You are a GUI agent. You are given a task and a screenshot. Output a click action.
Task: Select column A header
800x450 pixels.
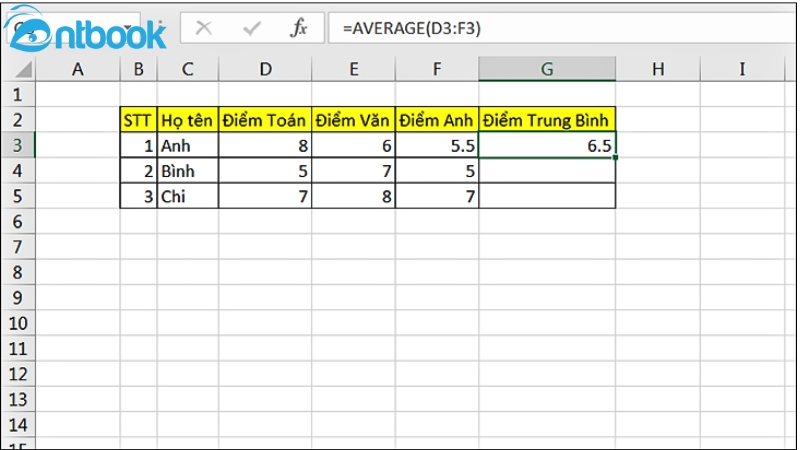click(x=78, y=69)
